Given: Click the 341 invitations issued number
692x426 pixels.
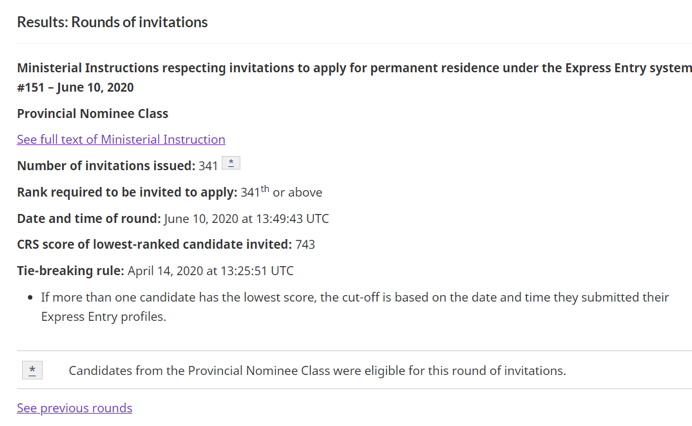Looking at the screenshot, I should (208, 166).
